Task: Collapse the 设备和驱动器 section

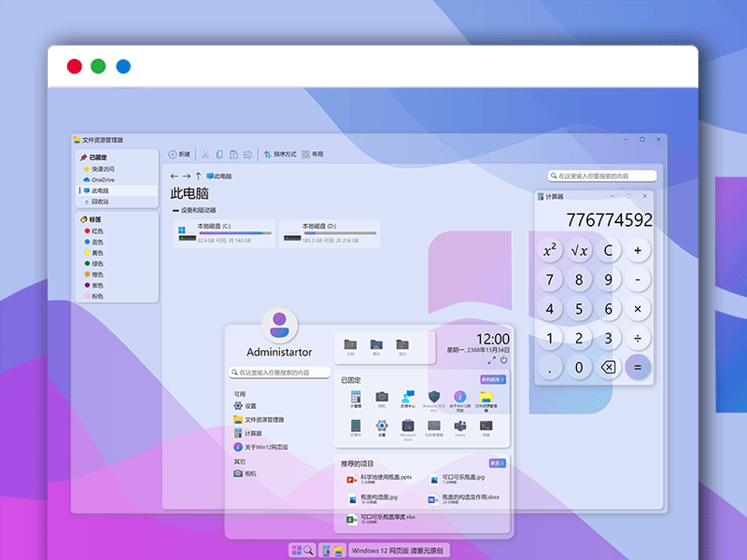Action: (x=176, y=211)
